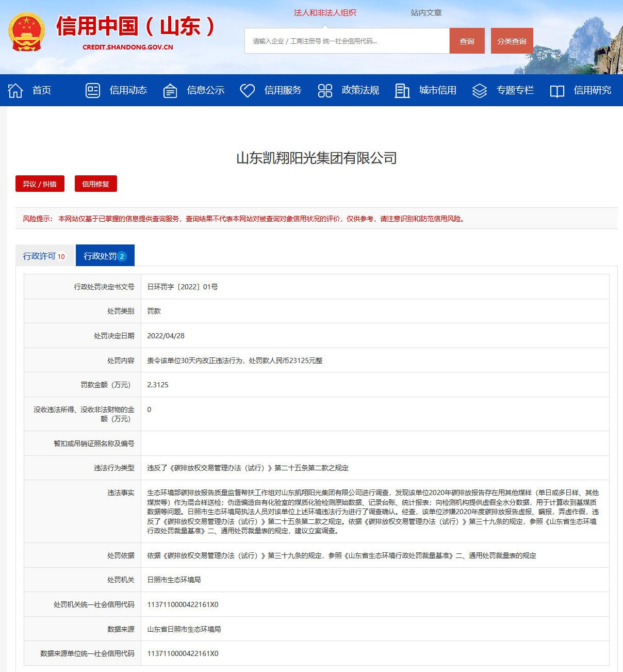Image resolution: width=623 pixels, height=672 pixels.
Task: Click the 没收违法所得 amount row label
Action: coord(84,414)
